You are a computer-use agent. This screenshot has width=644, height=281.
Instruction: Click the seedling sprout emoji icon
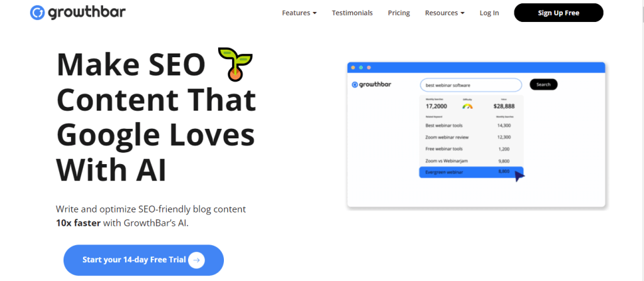tap(235, 64)
